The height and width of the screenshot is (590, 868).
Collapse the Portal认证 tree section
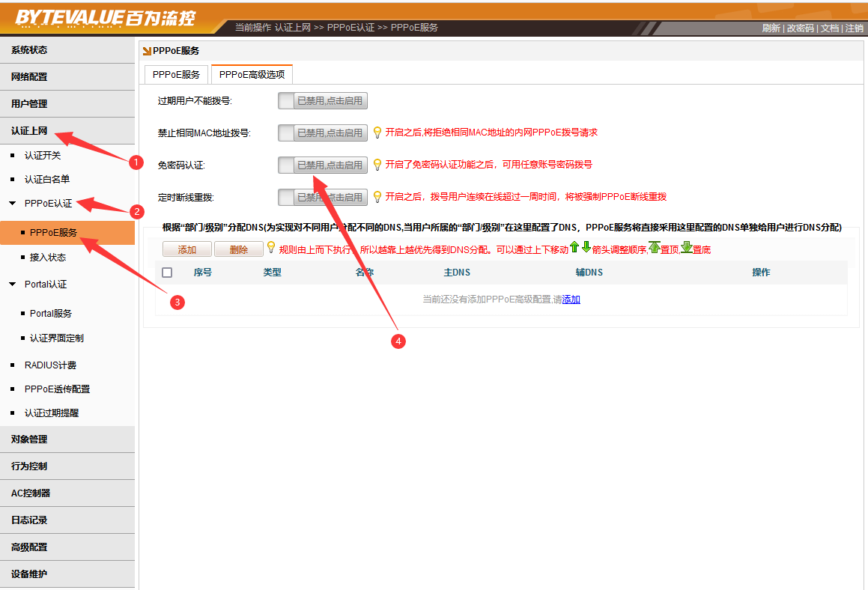pos(12,285)
